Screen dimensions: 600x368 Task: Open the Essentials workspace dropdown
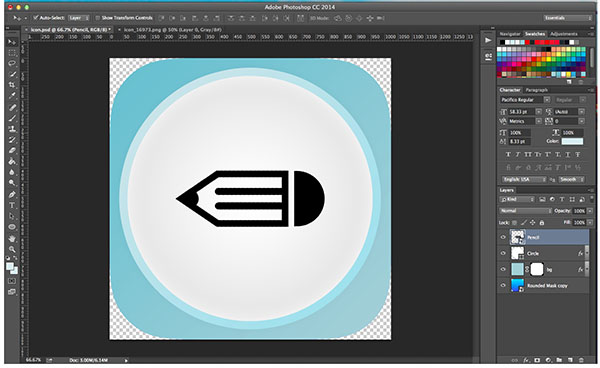coord(568,18)
